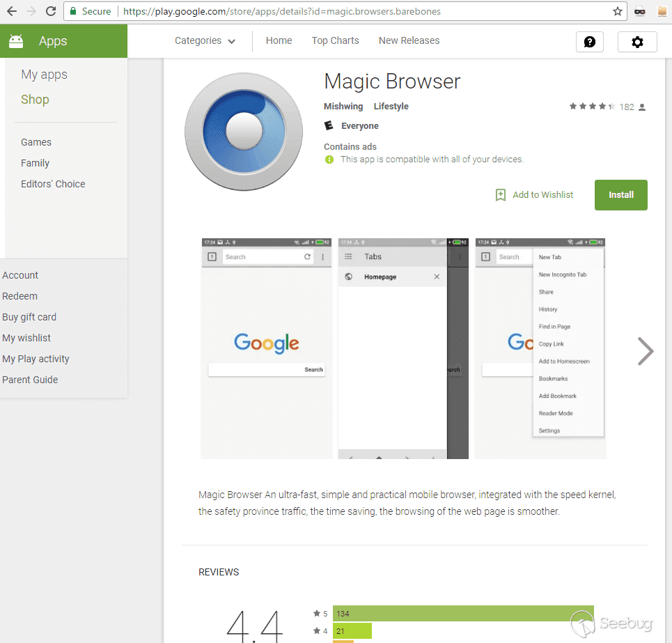Click the Android robot Apps icon

point(16,41)
